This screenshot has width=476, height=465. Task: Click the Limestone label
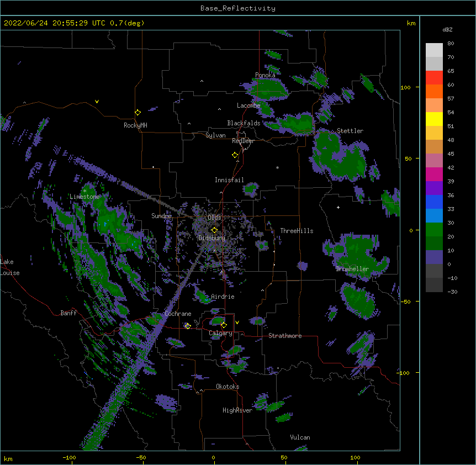84,197
